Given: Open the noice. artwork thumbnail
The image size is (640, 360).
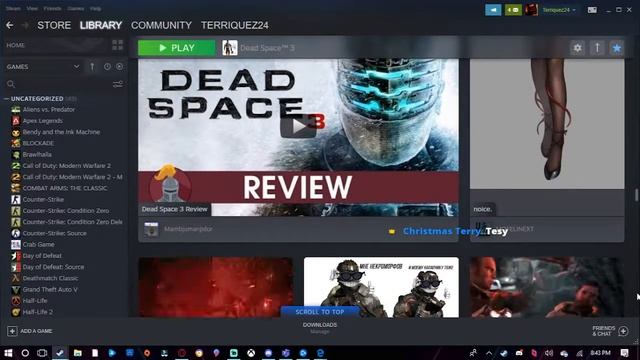Looking at the screenshot, I should [547, 124].
